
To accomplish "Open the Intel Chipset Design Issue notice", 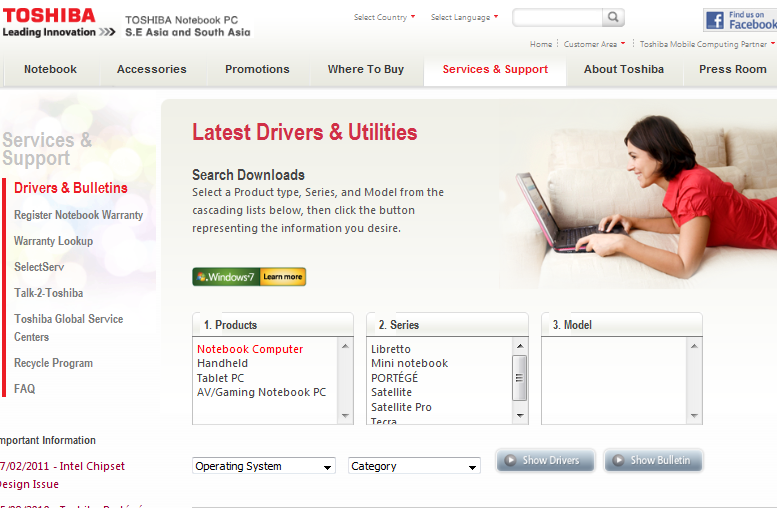I will (x=62, y=475).
